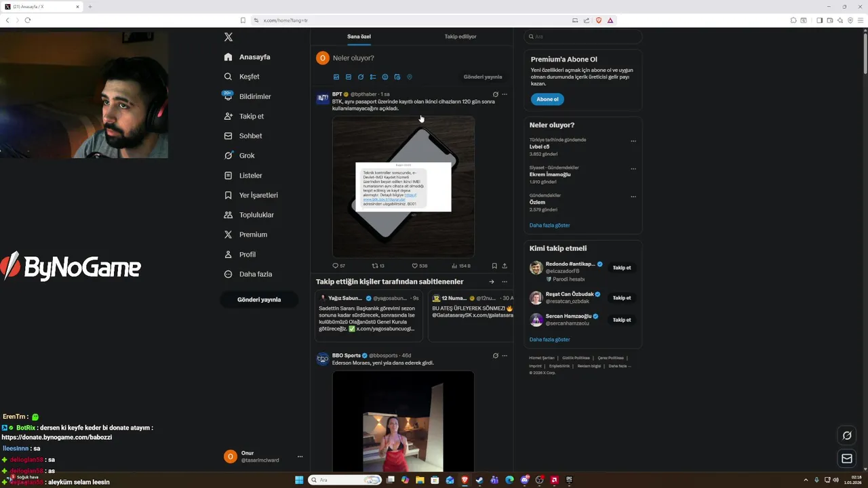Click the sidebar Gönderi yayınla button

pos(259,300)
